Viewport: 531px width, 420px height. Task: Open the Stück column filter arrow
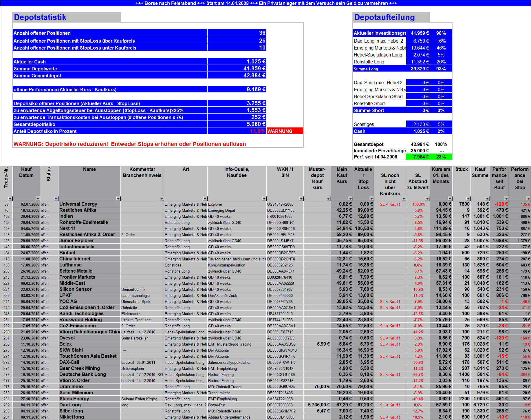click(x=468, y=199)
